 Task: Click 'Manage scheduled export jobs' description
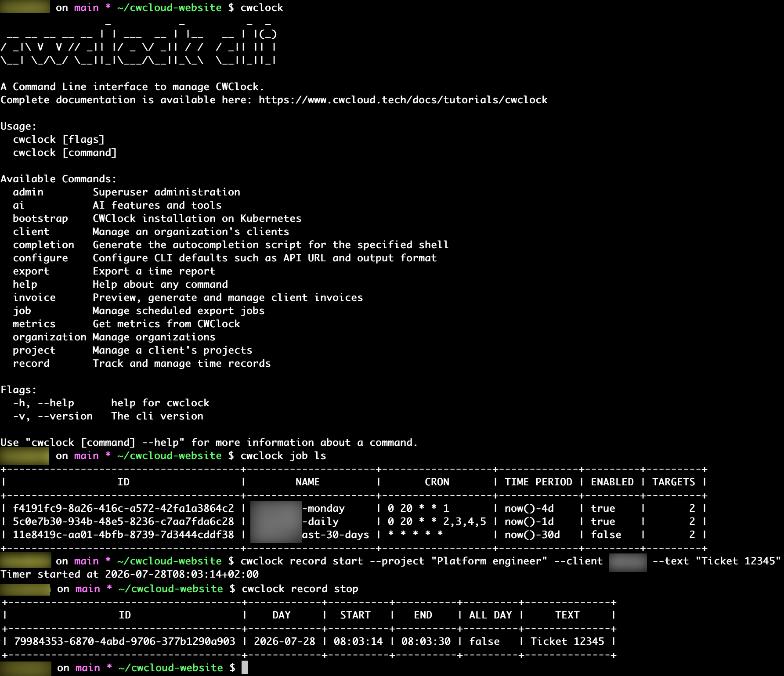click(x=179, y=311)
